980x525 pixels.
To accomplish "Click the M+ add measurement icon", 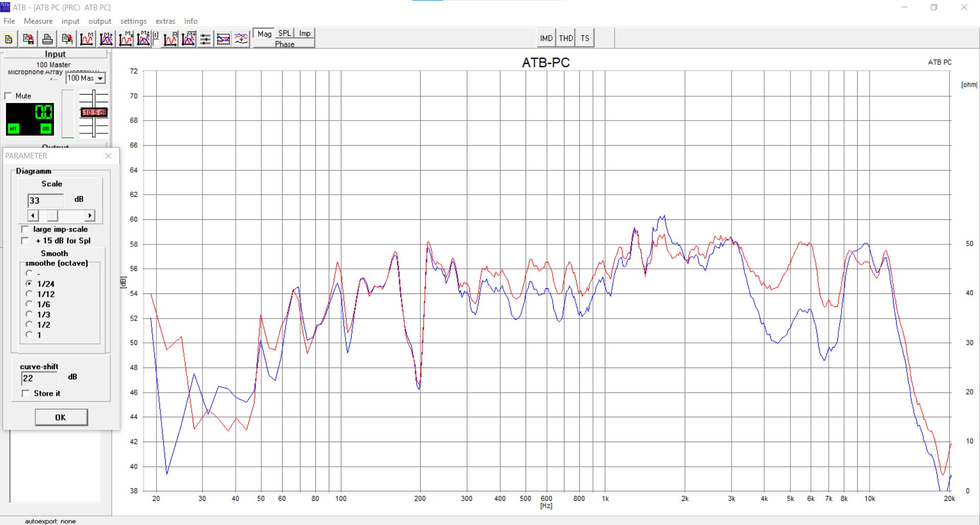I will [106, 39].
